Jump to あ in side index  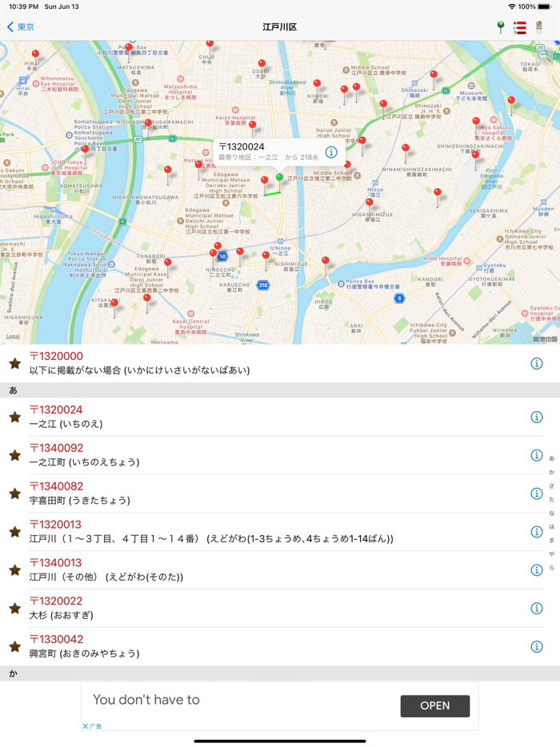point(551,458)
